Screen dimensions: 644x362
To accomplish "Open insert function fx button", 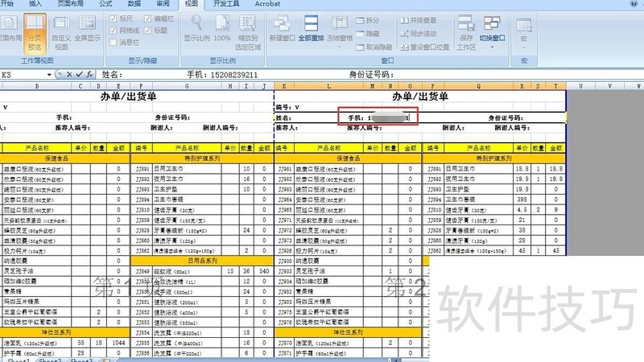I will click(x=89, y=74).
